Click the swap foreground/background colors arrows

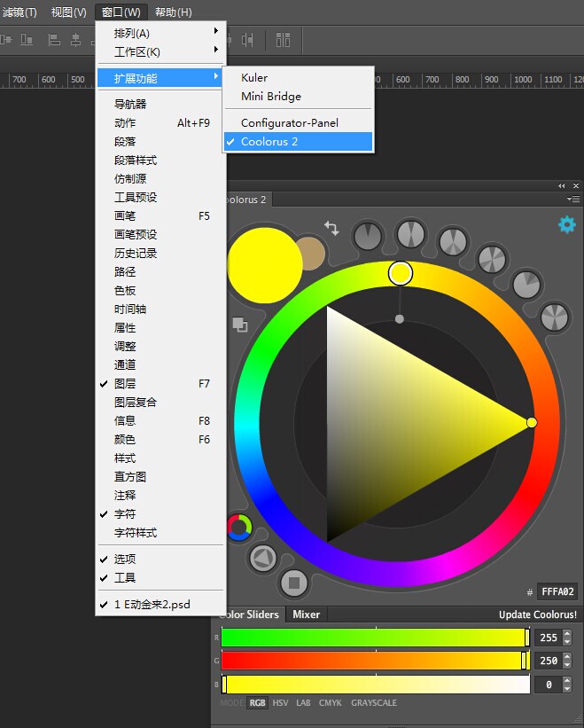click(x=331, y=228)
